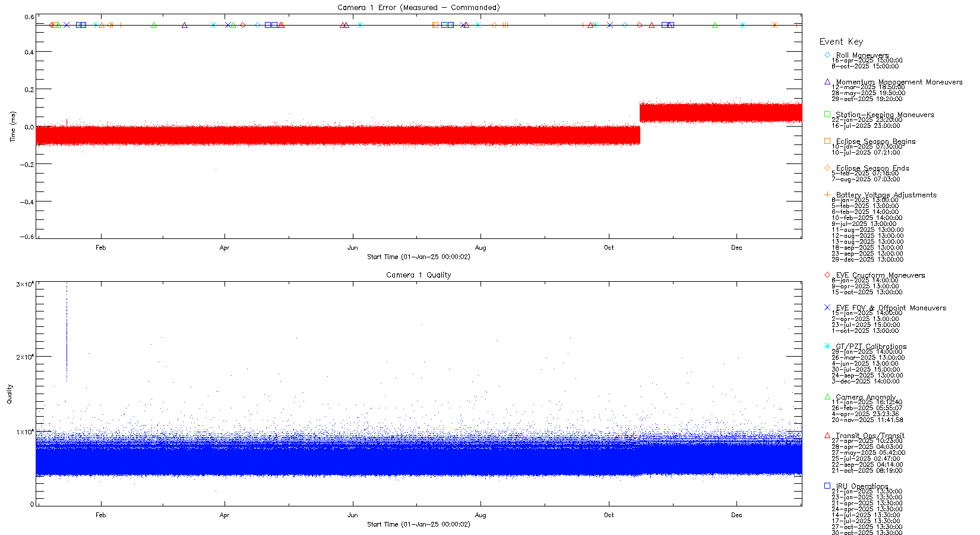Click the 'Event Key' legend heading
980x535 pixels.
(x=841, y=42)
